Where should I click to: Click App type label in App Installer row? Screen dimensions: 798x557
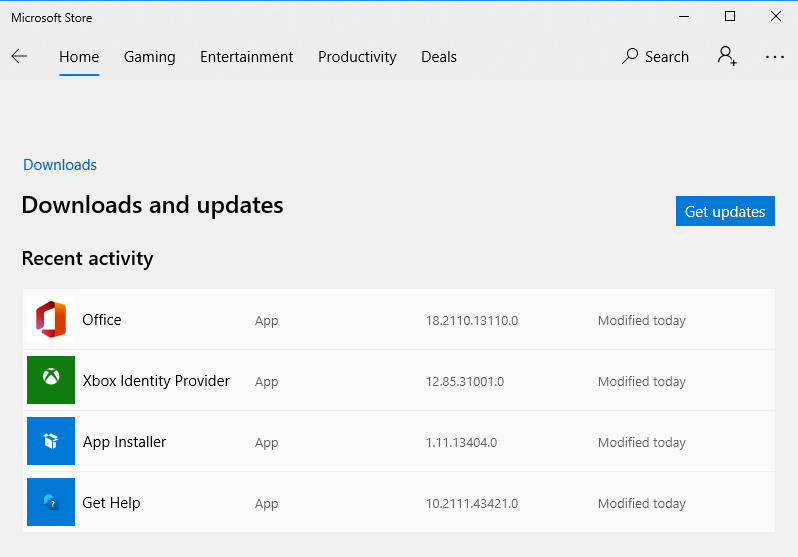(267, 443)
